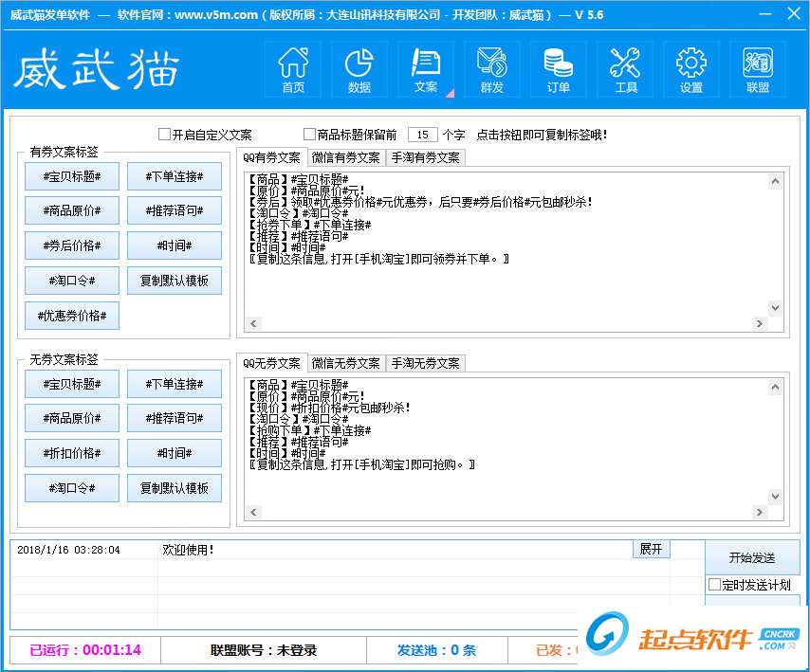Edit the title character count field showing 15
This screenshot has height=672, width=810.
[423, 135]
